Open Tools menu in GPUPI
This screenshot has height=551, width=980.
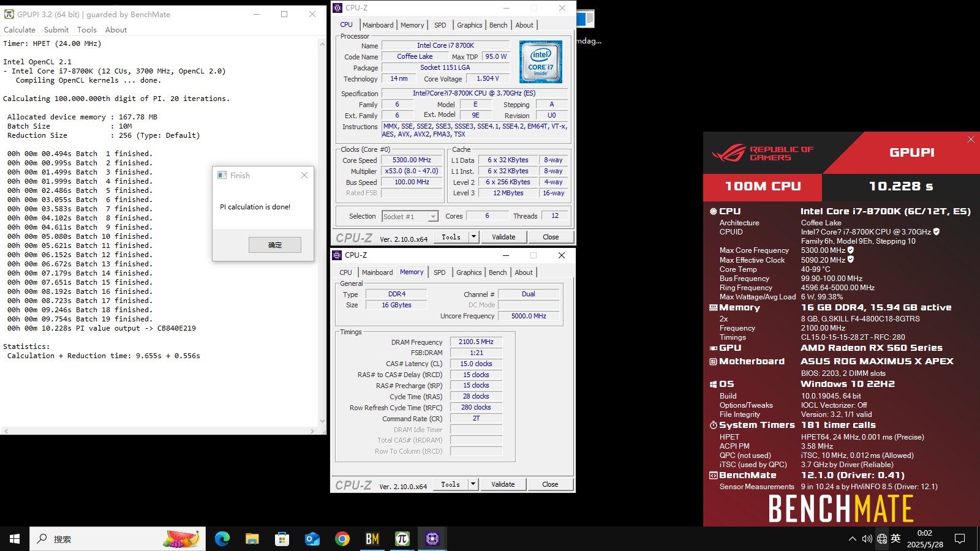[x=87, y=29]
